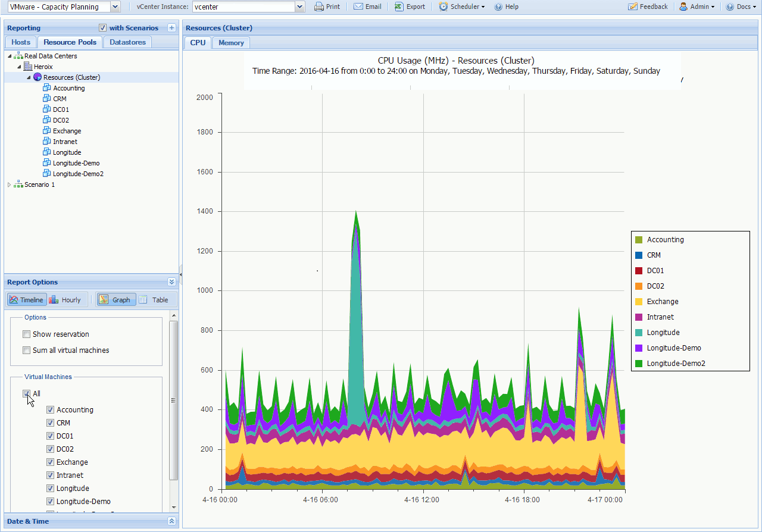Open the Scheduler clock icon menu

(444, 7)
